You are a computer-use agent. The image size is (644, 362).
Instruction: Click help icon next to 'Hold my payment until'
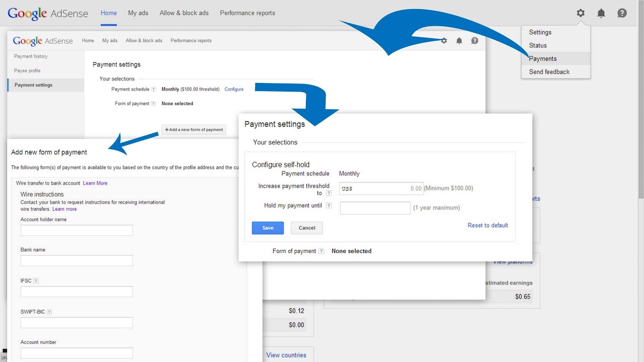[x=329, y=206]
